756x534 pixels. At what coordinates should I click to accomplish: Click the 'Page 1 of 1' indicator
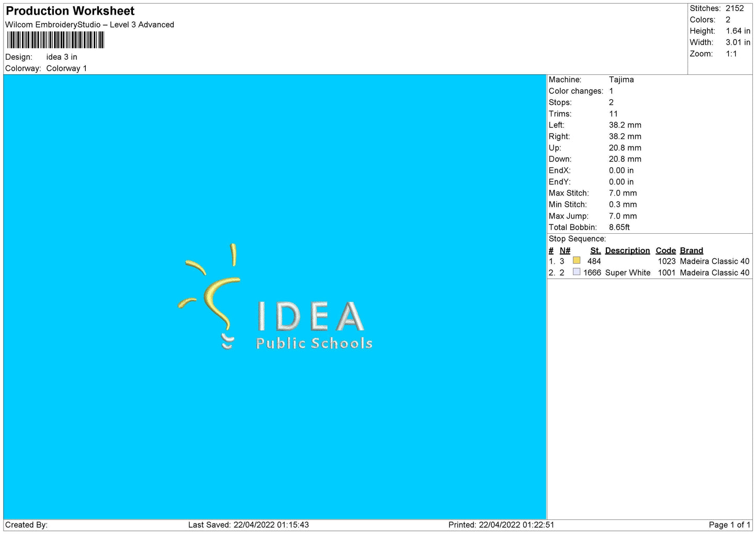[729, 525]
